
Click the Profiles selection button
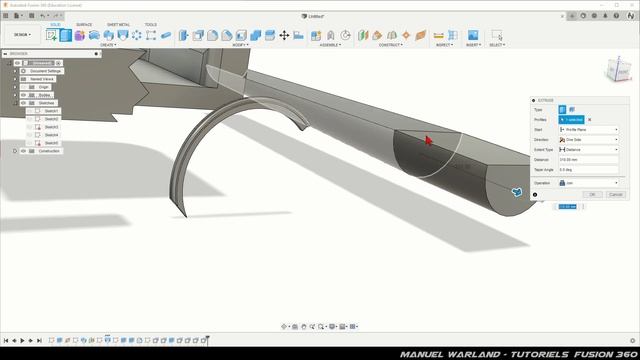point(571,120)
